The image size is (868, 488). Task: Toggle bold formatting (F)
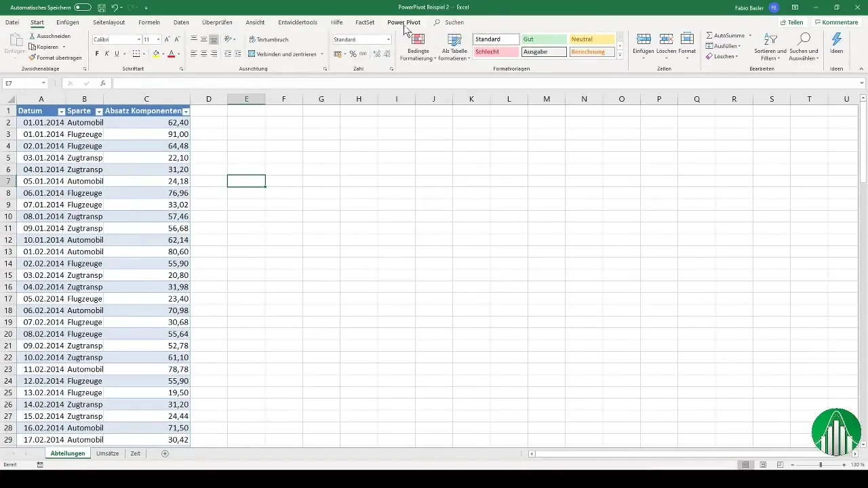pos(97,54)
